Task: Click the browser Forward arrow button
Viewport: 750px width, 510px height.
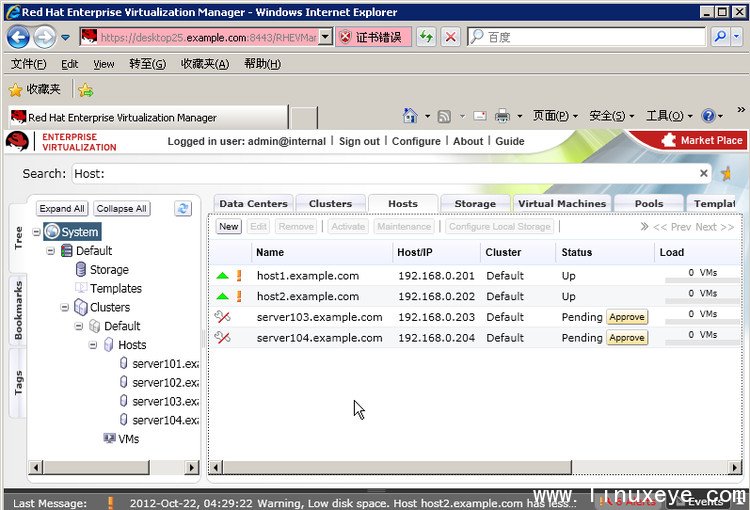Action: (44, 37)
